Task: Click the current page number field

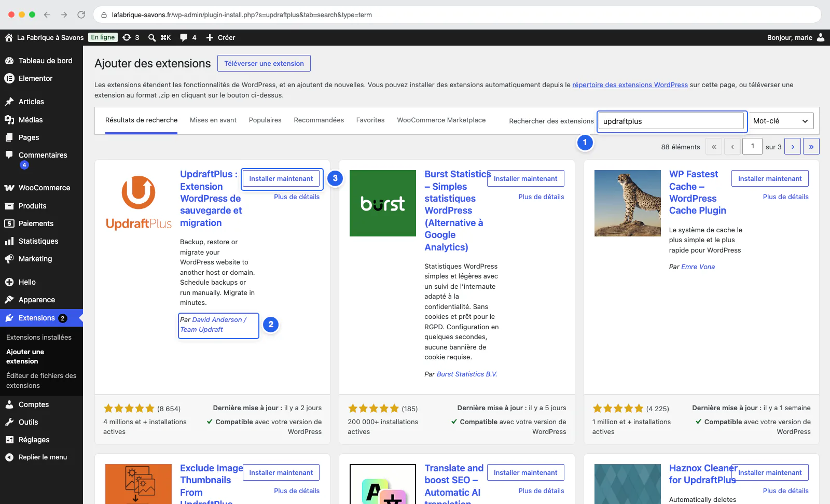Action: [x=752, y=146]
